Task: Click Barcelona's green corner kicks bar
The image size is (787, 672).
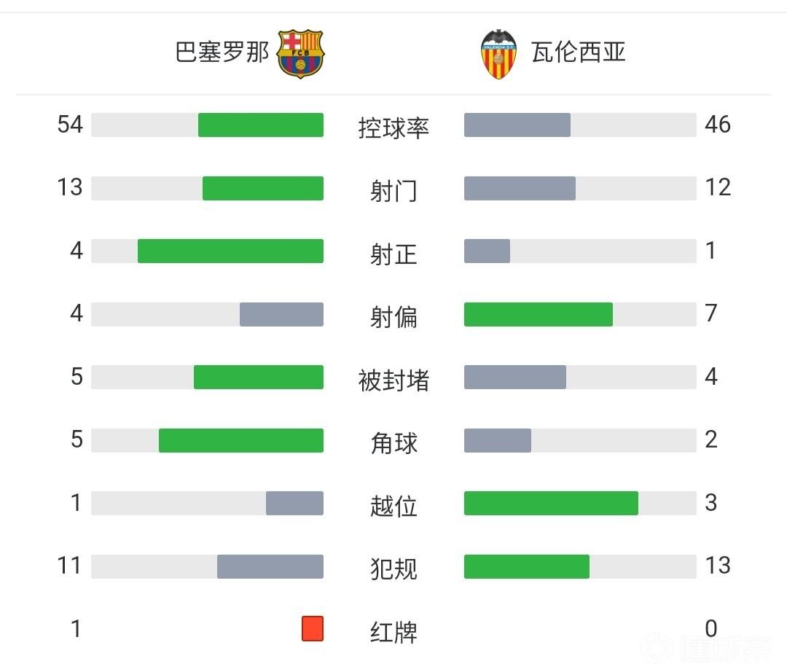Action: (x=241, y=440)
